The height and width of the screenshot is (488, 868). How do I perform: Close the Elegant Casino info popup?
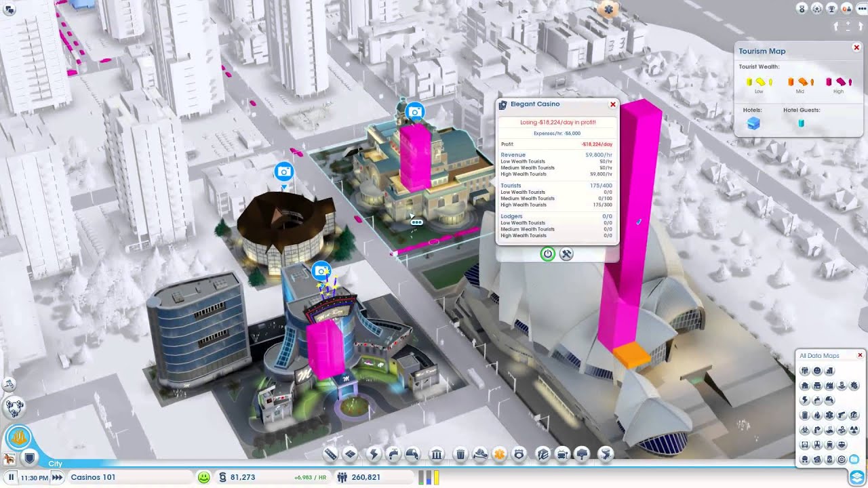point(613,104)
